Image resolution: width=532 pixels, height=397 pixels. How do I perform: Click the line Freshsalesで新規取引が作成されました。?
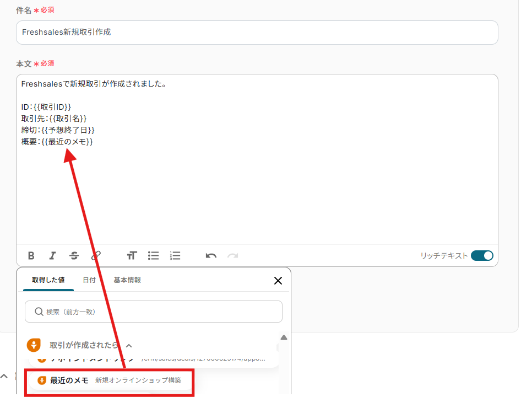[x=94, y=84]
